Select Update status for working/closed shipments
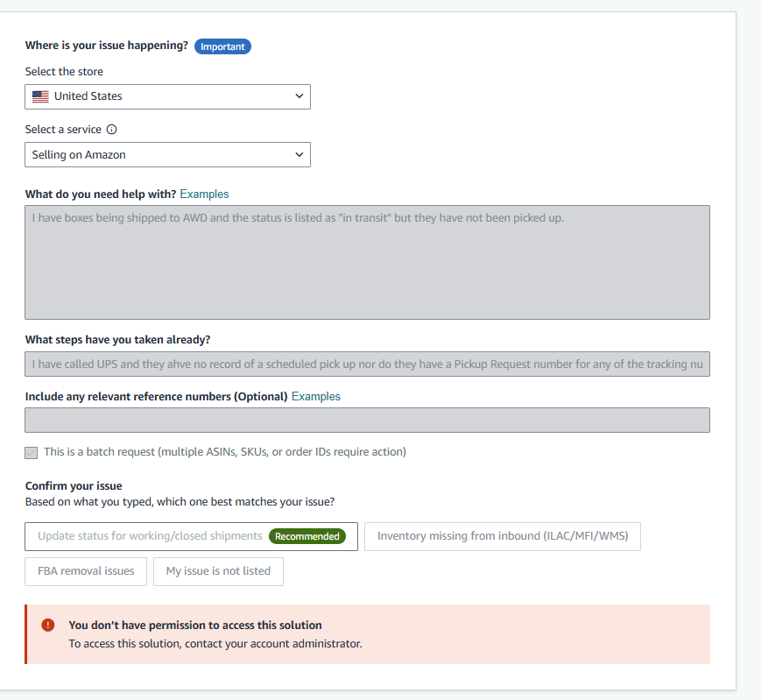The width and height of the screenshot is (761, 700). 191,536
